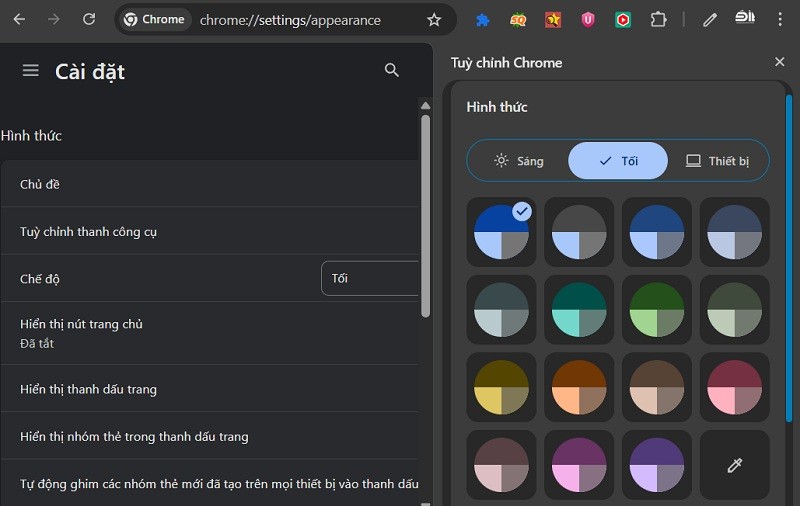Image resolution: width=800 pixels, height=506 pixels.
Task: Choose the pink crimson theme swatch
Action: pyautogui.click(x=734, y=387)
